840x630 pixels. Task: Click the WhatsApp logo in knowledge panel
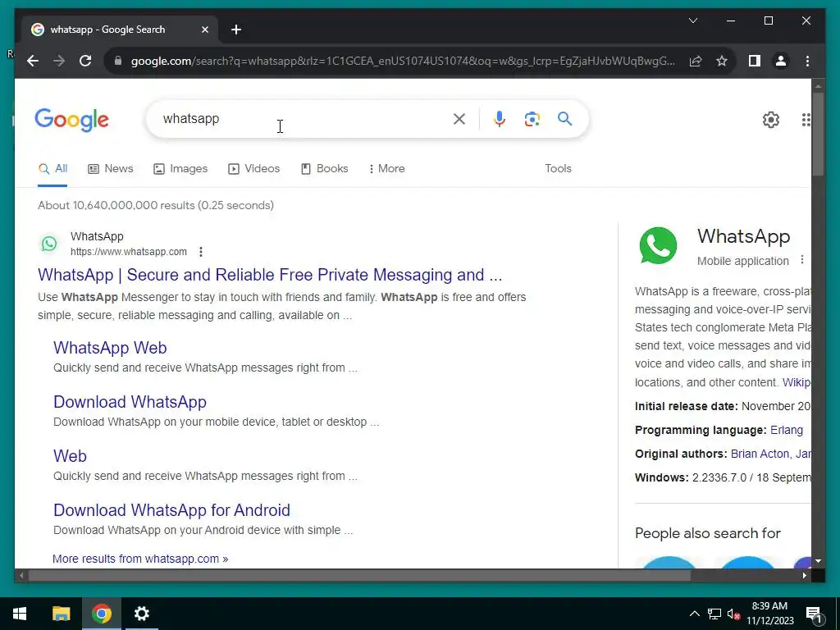658,246
